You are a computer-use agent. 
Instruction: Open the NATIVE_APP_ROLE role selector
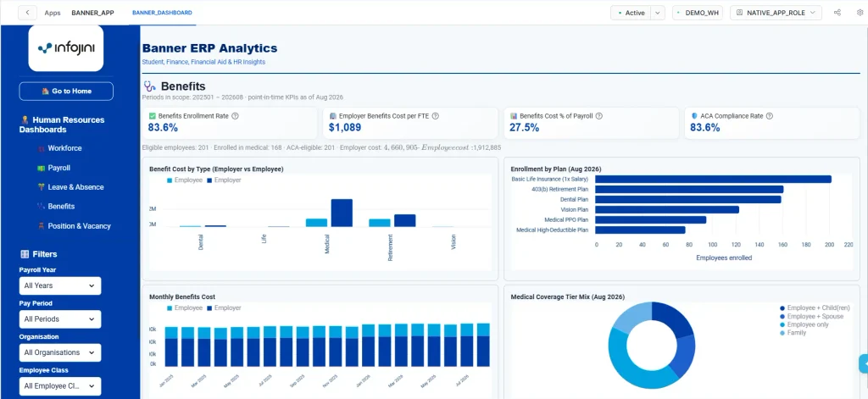[776, 13]
